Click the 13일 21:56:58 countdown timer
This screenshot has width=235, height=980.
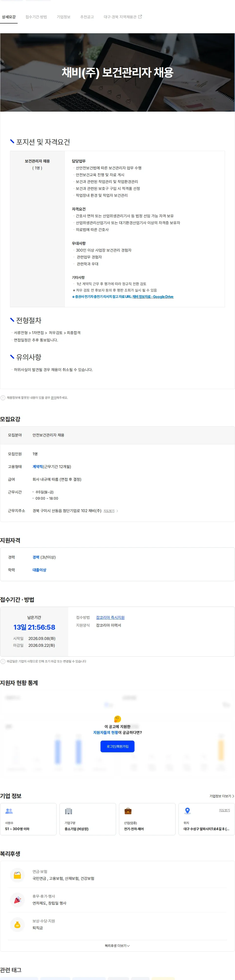point(34,627)
